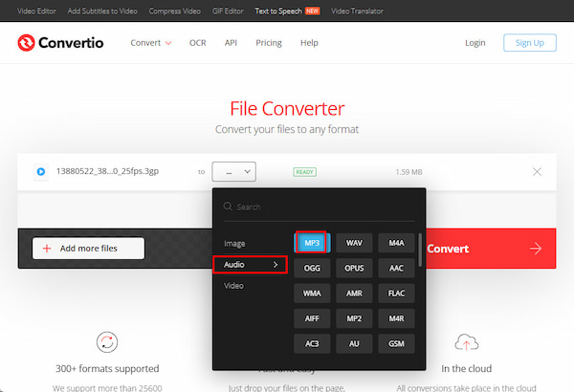Expand the Audio category arrow
The image size is (574, 392).
pyautogui.click(x=276, y=264)
